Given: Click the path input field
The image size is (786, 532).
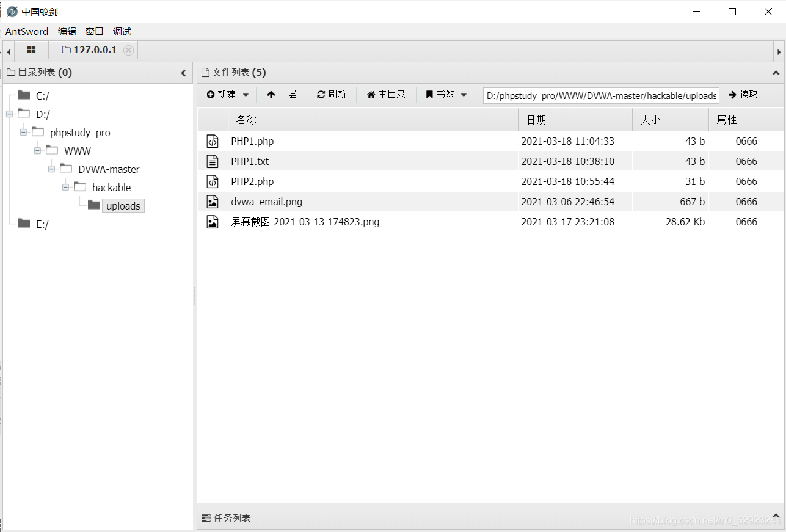Looking at the screenshot, I should coord(601,96).
